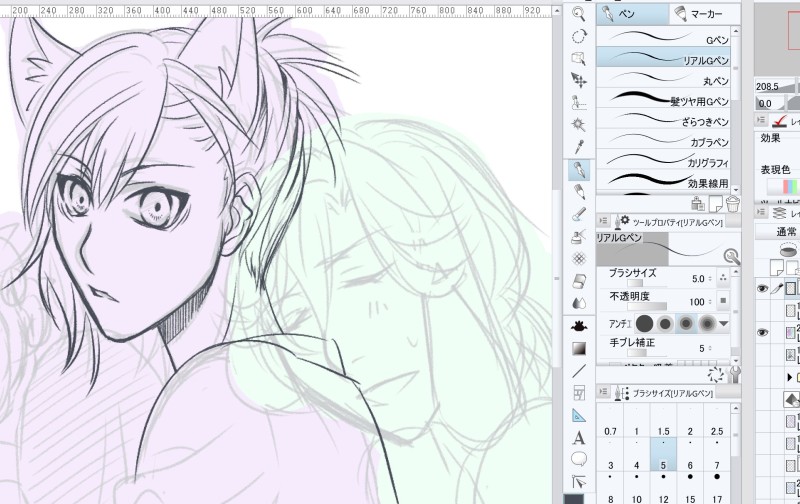Open sub tool detail wrench icon
Viewport: 800px width, 504px height.
pyautogui.click(x=734, y=375)
